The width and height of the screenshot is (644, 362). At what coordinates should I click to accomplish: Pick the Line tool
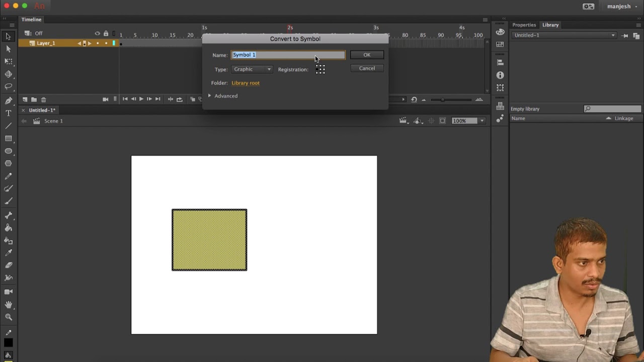(9, 126)
